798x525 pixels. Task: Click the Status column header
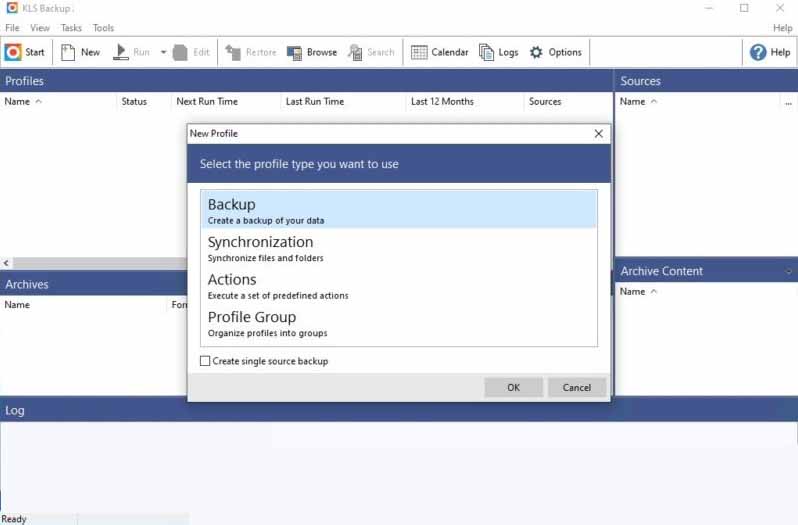click(144, 101)
